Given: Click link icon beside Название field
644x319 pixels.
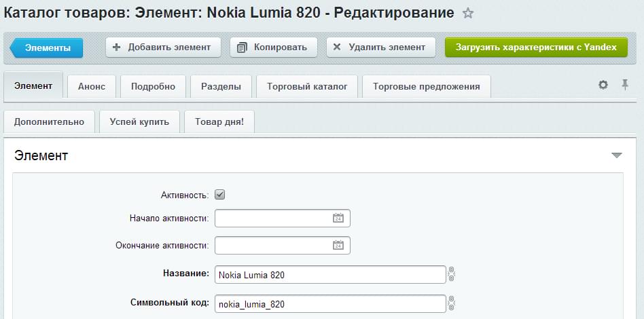Looking at the screenshot, I should (x=451, y=274).
